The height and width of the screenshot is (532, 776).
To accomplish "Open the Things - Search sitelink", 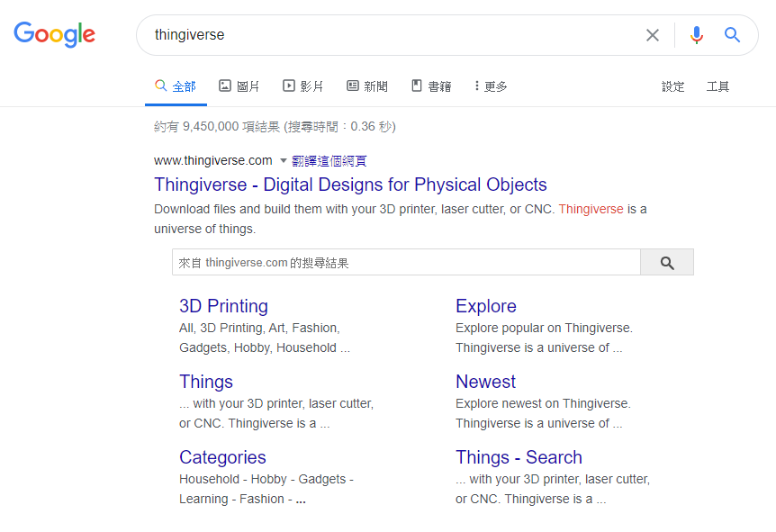I will click(x=519, y=457).
